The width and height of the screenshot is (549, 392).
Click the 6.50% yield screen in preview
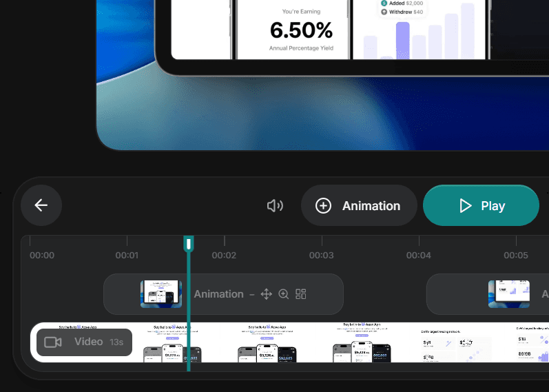tap(293, 30)
